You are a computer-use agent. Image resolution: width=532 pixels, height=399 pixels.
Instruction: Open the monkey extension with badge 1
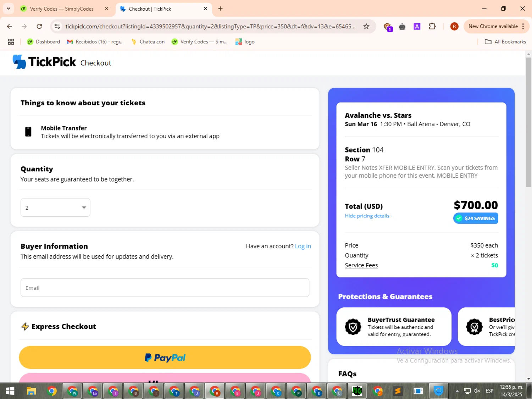388,27
